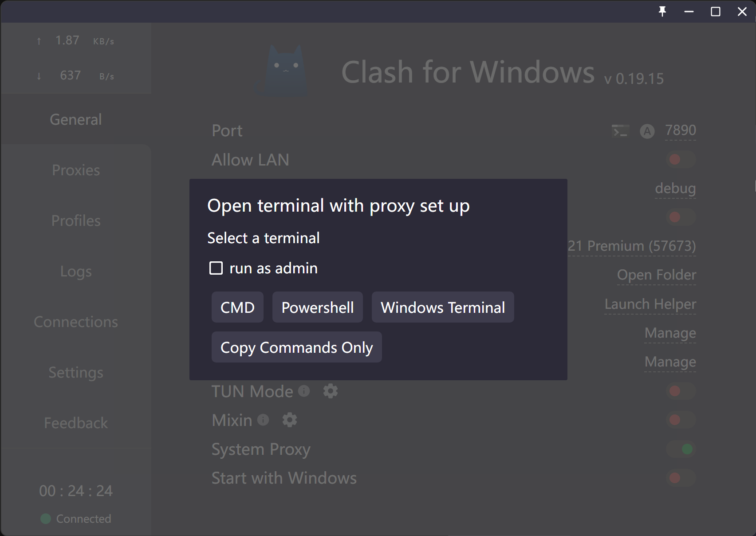Switch to the Proxies tab

76,170
